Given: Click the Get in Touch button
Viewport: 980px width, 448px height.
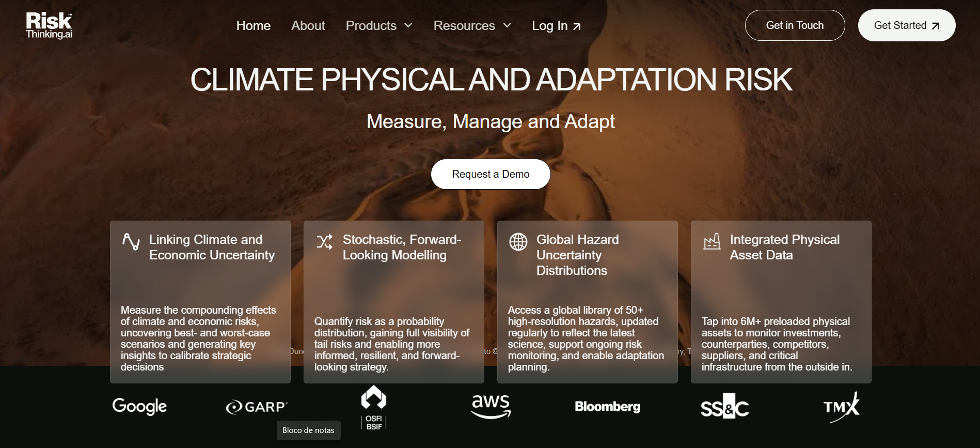Looking at the screenshot, I should pyautogui.click(x=795, y=25).
